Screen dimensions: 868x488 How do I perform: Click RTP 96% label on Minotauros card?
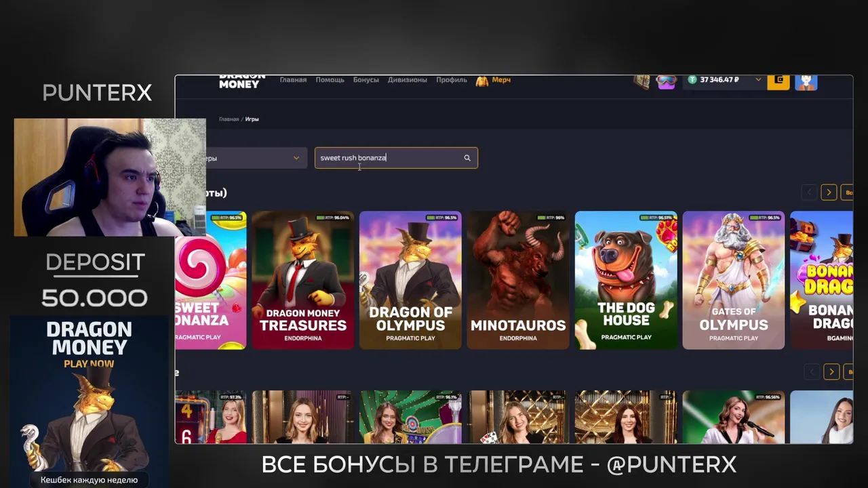click(551, 218)
